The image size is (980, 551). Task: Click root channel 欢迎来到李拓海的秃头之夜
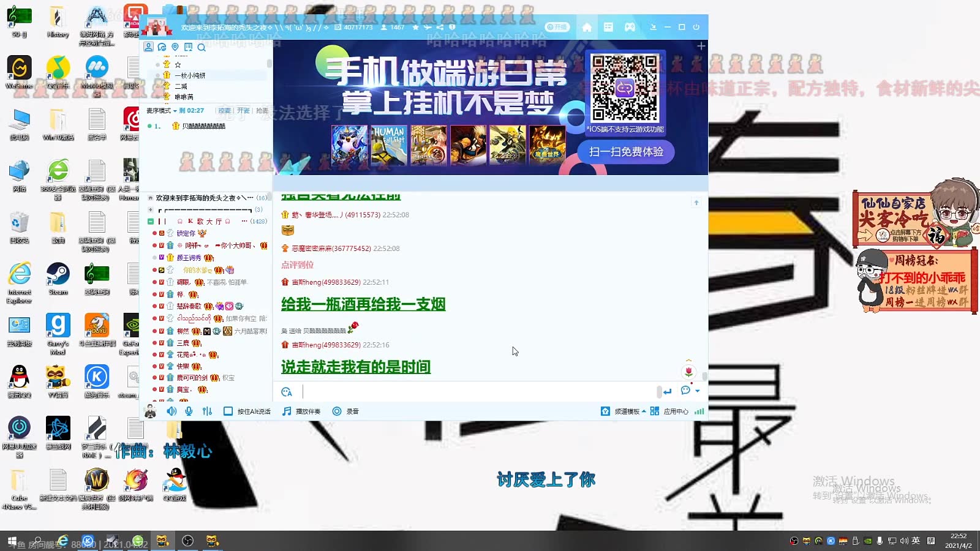pyautogui.click(x=204, y=198)
